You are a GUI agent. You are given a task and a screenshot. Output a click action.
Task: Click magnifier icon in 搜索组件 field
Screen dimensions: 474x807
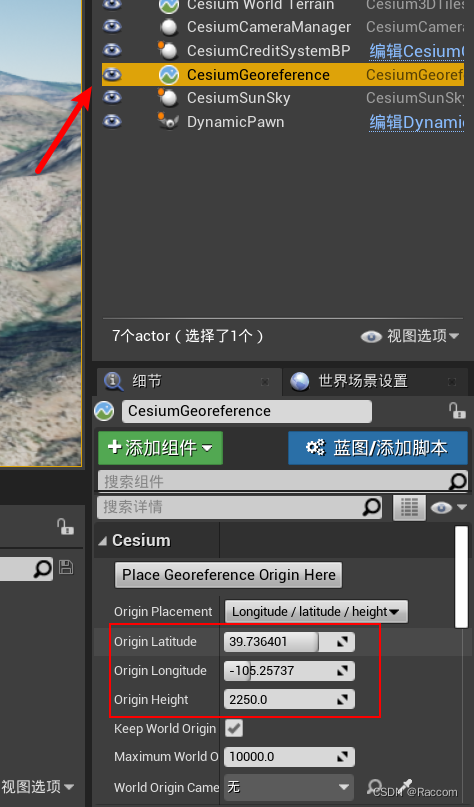tap(458, 481)
